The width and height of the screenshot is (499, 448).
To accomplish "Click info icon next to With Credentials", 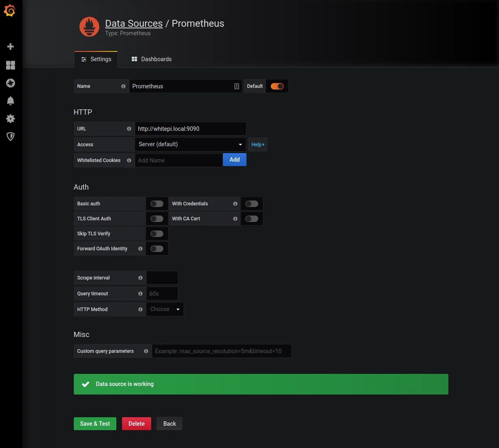I will point(235,204).
